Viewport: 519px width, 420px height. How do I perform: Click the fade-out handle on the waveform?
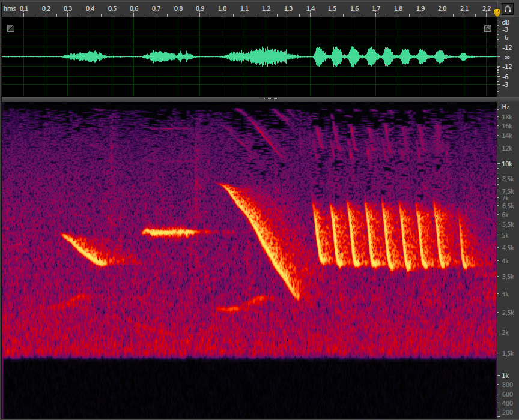coord(488,28)
